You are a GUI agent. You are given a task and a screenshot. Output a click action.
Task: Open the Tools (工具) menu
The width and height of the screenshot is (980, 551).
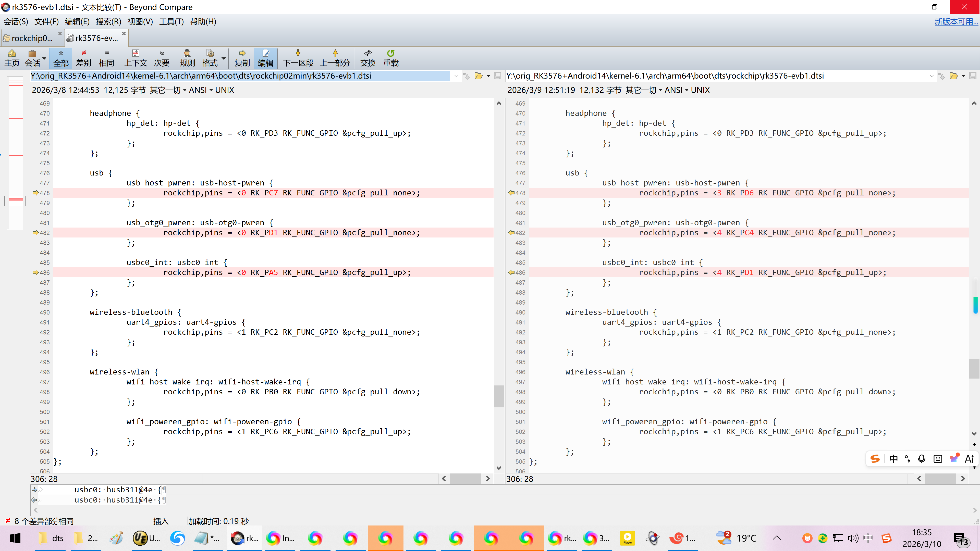click(171, 22)
